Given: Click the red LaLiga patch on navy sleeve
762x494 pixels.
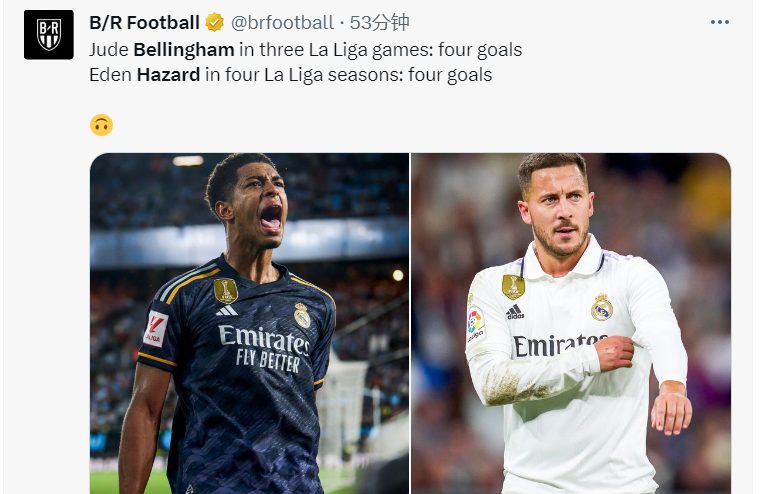Looking at the screenshot, I should (156, 329).
